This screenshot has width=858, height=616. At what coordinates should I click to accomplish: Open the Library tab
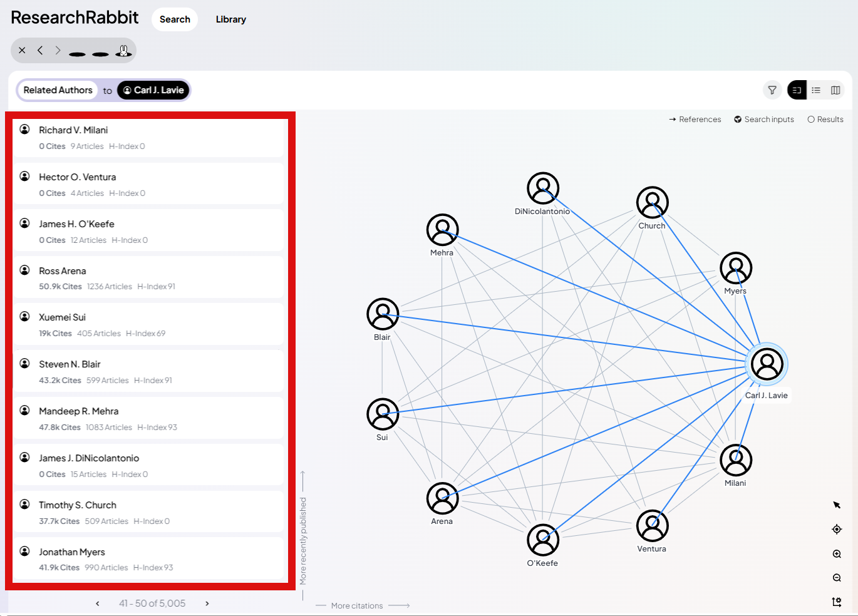230,19
